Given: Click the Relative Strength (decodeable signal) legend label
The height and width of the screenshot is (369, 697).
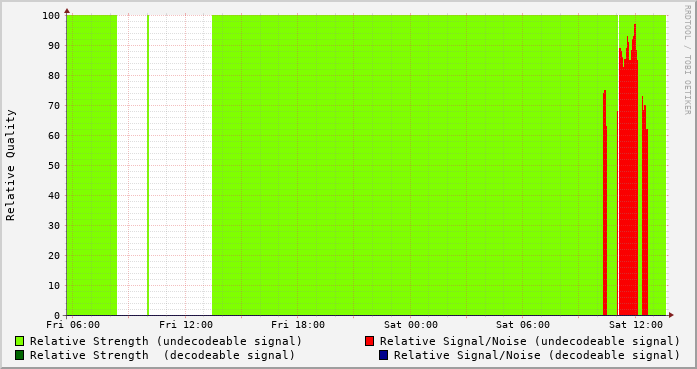Looking at the screenshot, I should coord(162,356).
